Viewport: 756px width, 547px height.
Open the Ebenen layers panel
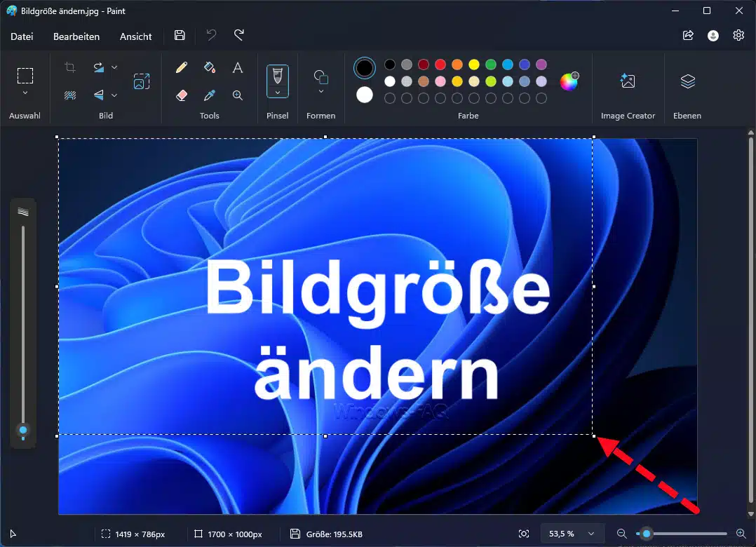click(687, 81)
